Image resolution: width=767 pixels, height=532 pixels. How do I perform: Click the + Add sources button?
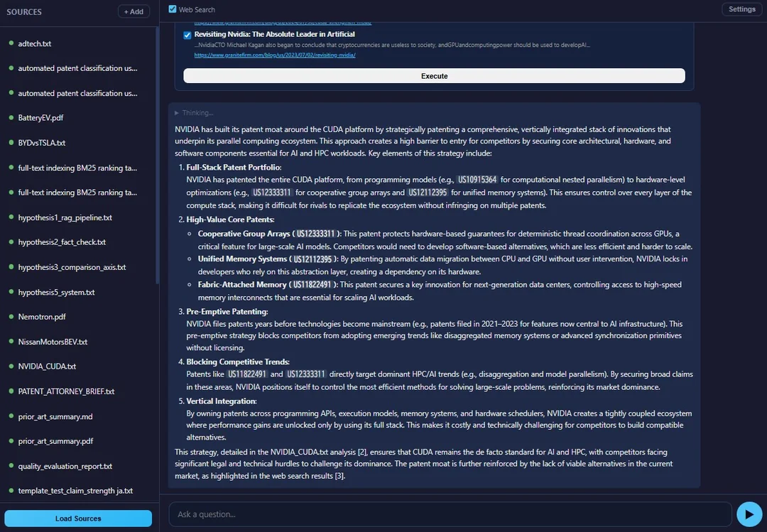coord(134,11)
